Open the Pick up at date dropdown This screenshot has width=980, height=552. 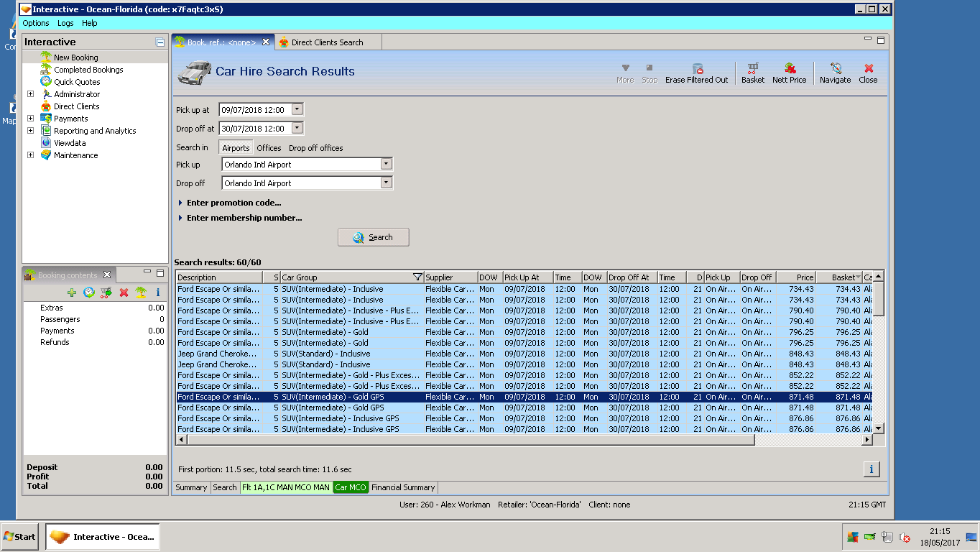tap(297, 110)
